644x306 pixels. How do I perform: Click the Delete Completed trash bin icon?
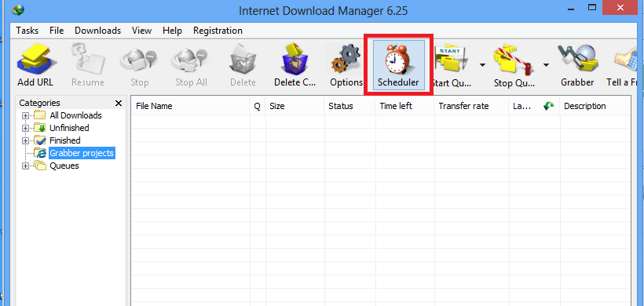pyautogui.click(x=295, y=60)
